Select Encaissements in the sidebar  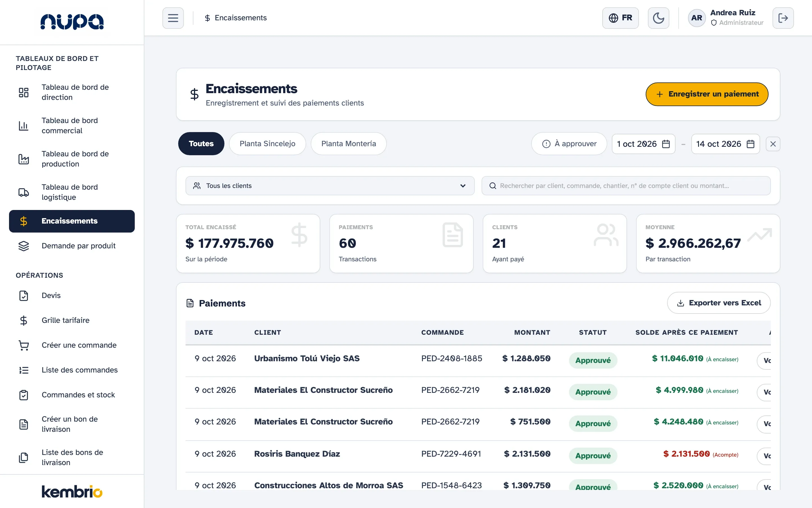[72, 221]
